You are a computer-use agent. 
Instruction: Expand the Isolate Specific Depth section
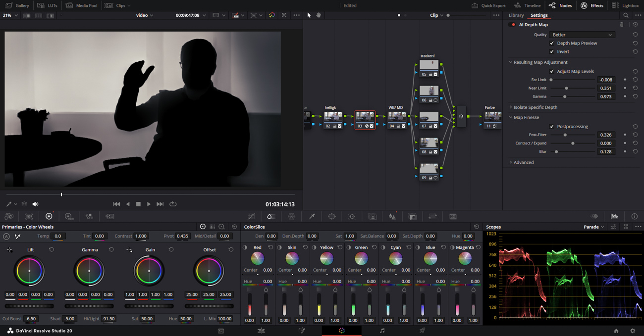(535, 107)
